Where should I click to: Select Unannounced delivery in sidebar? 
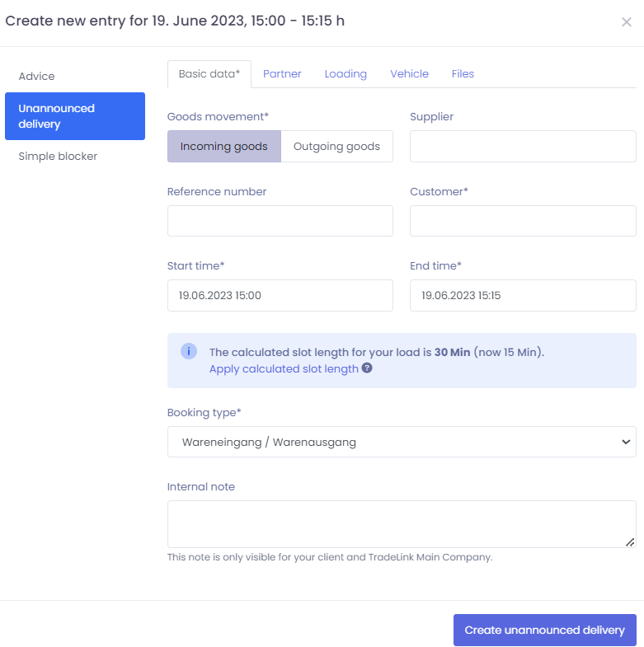click(x=74, y=116)
